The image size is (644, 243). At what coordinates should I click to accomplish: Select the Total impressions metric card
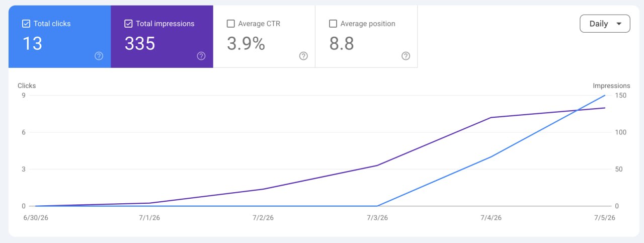pos(162,37)
